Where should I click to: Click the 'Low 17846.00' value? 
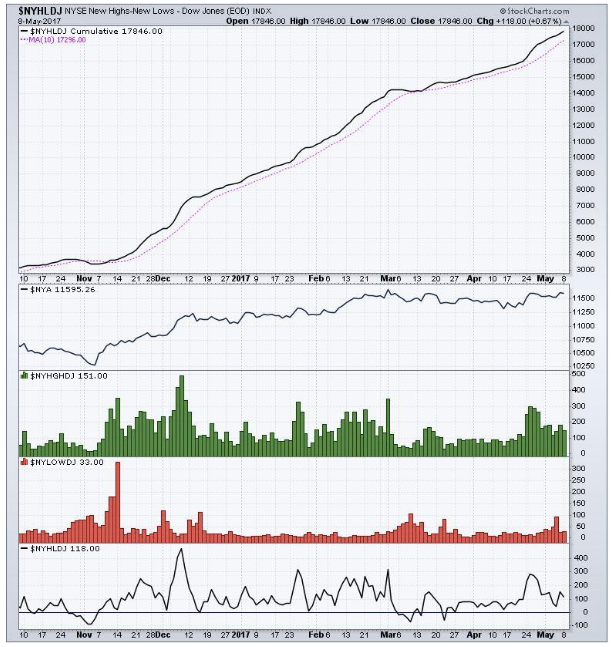coord(378,21)
